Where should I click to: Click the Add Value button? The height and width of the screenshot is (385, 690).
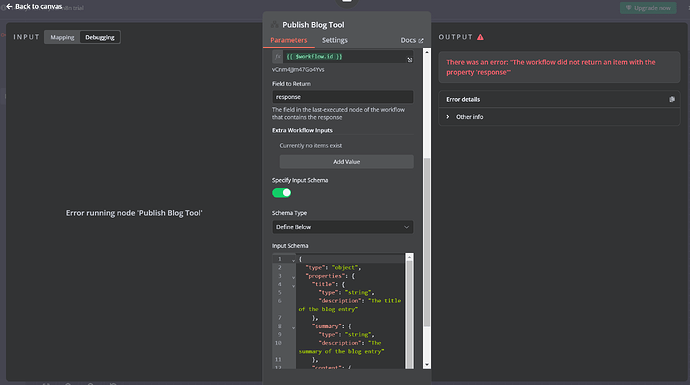[346, 161]
